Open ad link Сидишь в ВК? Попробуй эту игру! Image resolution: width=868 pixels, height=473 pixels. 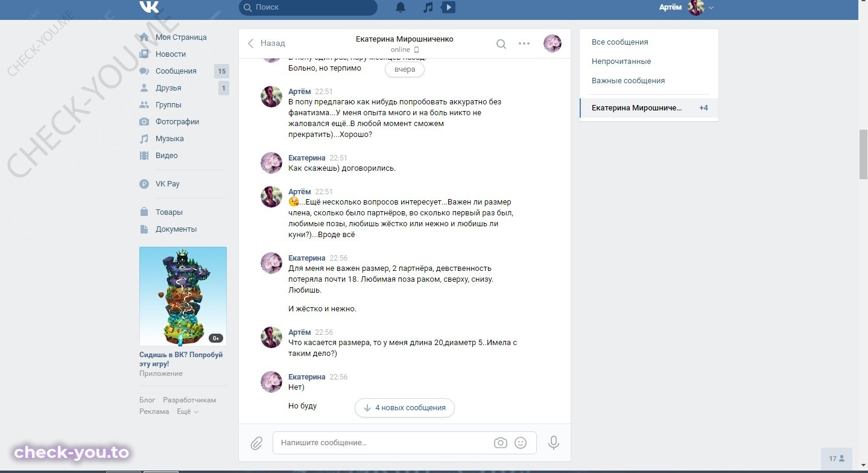coord(181,359)
